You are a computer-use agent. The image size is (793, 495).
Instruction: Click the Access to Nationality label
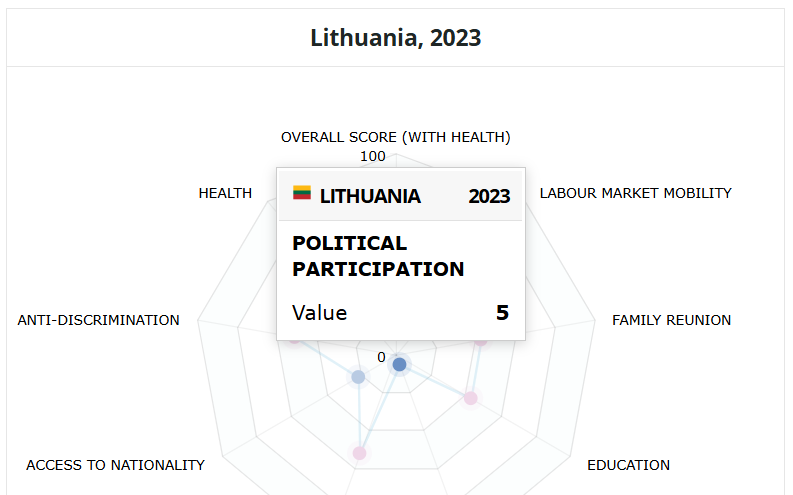(x=115, y=465)
